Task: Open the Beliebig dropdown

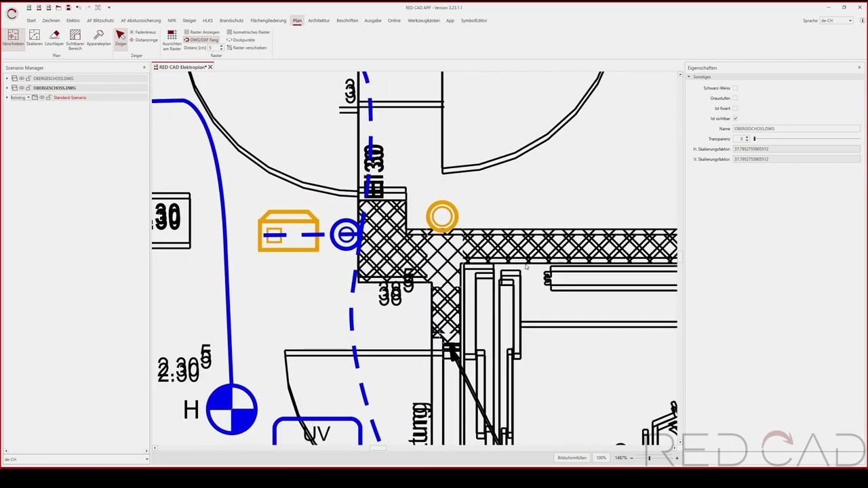Action: click(20, 98)
